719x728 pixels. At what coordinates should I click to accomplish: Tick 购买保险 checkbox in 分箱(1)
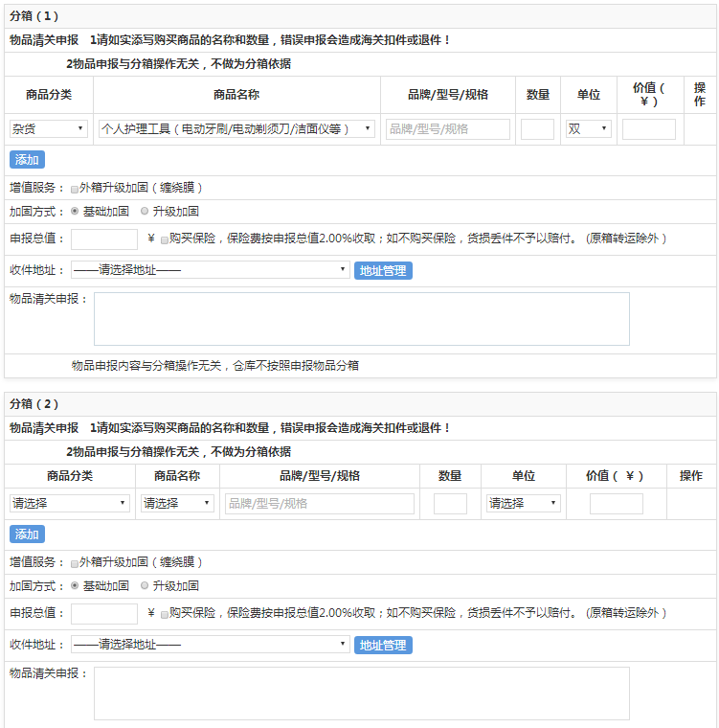click(165, 239)
